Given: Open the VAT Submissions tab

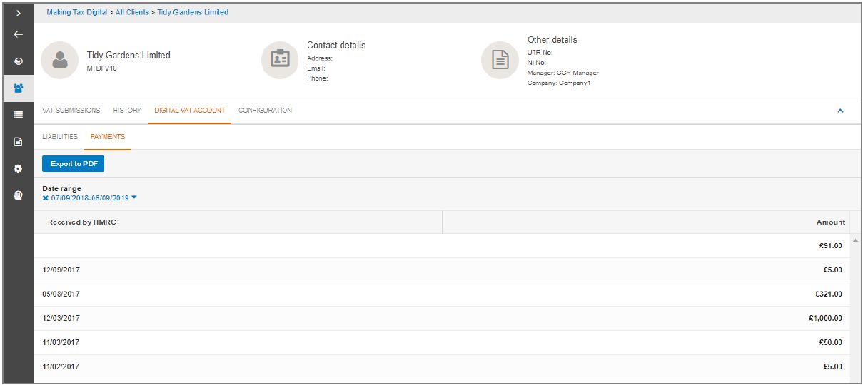Looking at the screenshot, I should coord(71,111).
